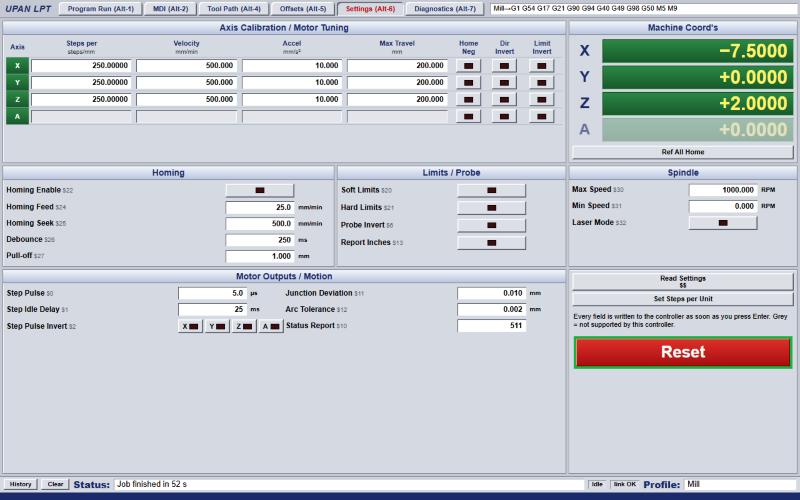The width and height of the screenshot is (800, 500).
Task: Toggle Probe Invert setting
Action: [x=491, y=225]
